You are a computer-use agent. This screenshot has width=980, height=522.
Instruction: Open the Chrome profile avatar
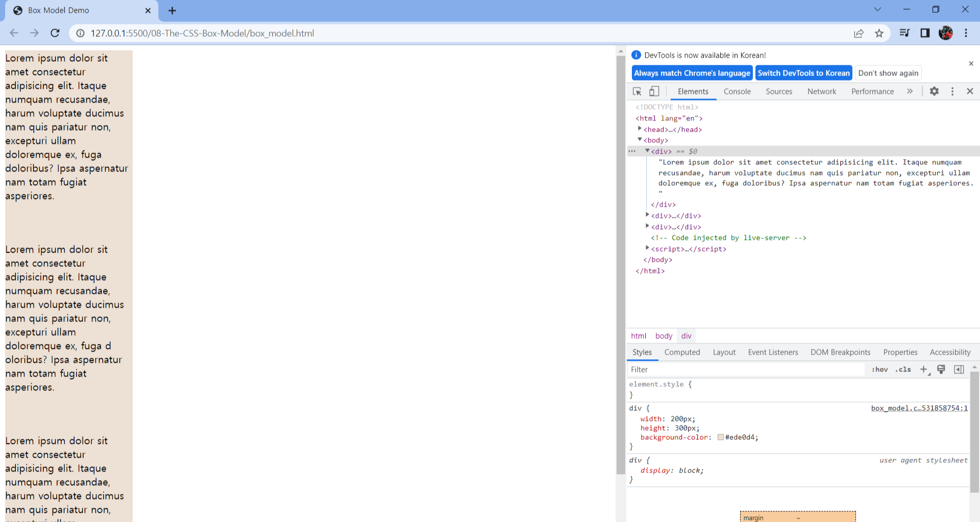[x=946, y=33]
